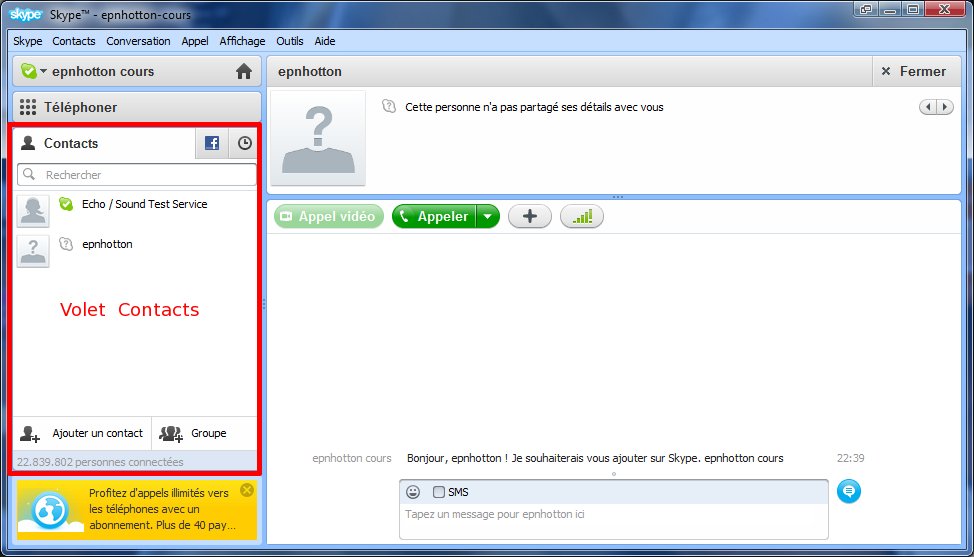Click the status icon beside Echo service
Image resolution: width=974 pixels, height=557 pixels.
(x=66, y=204)
